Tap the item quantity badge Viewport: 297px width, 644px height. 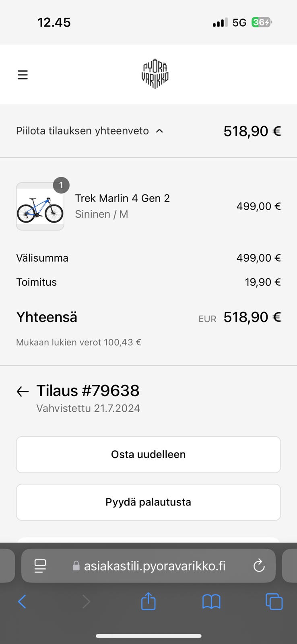(x=61, y=185)
